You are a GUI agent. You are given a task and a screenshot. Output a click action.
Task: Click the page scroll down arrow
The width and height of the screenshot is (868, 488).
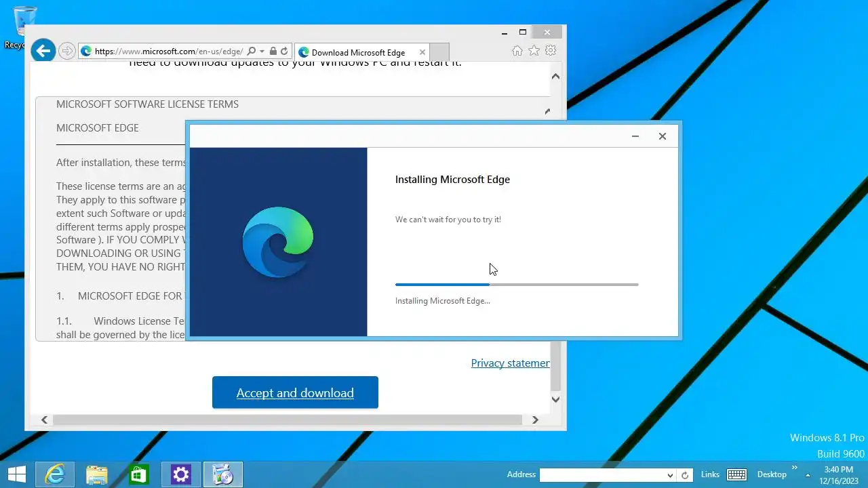tap(555, 399)
